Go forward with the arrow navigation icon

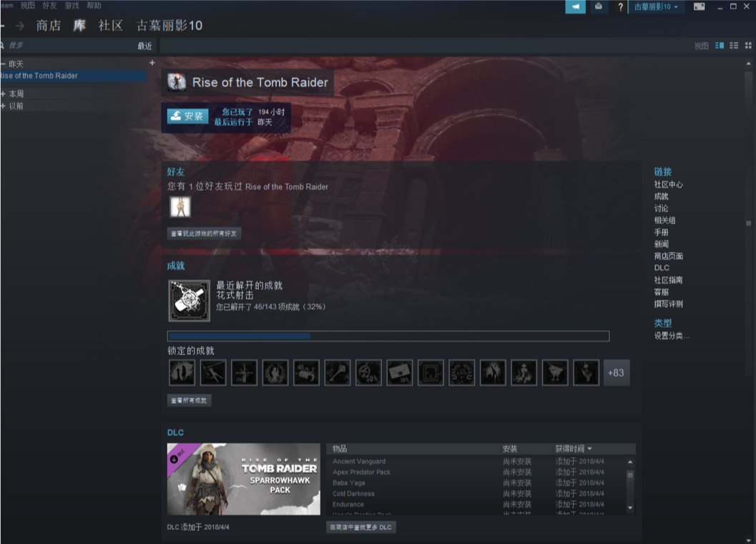pos(20,26)
